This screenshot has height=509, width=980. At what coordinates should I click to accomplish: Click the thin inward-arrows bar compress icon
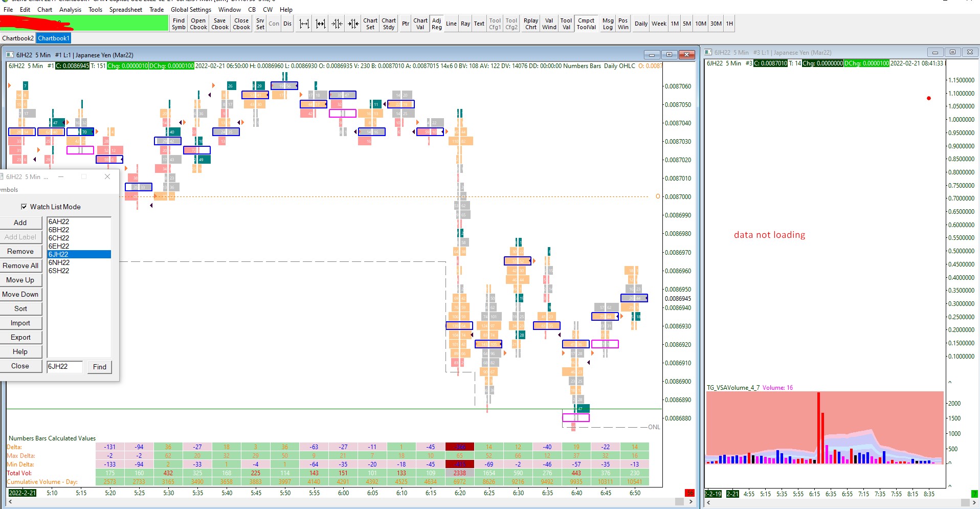pos(337,24)
